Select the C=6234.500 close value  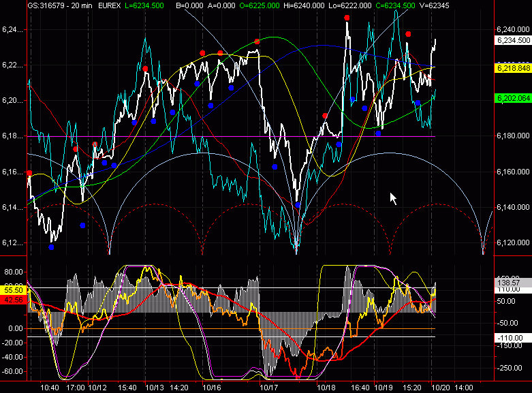coord(396,5)
